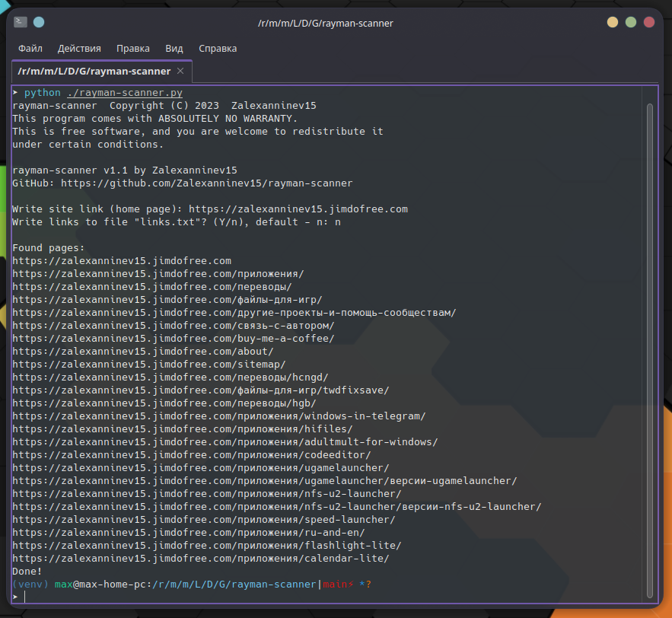This screenshot has width=672, height=618.
Task: Click the (venv) prompt prefix
Action: coord(30,585)
